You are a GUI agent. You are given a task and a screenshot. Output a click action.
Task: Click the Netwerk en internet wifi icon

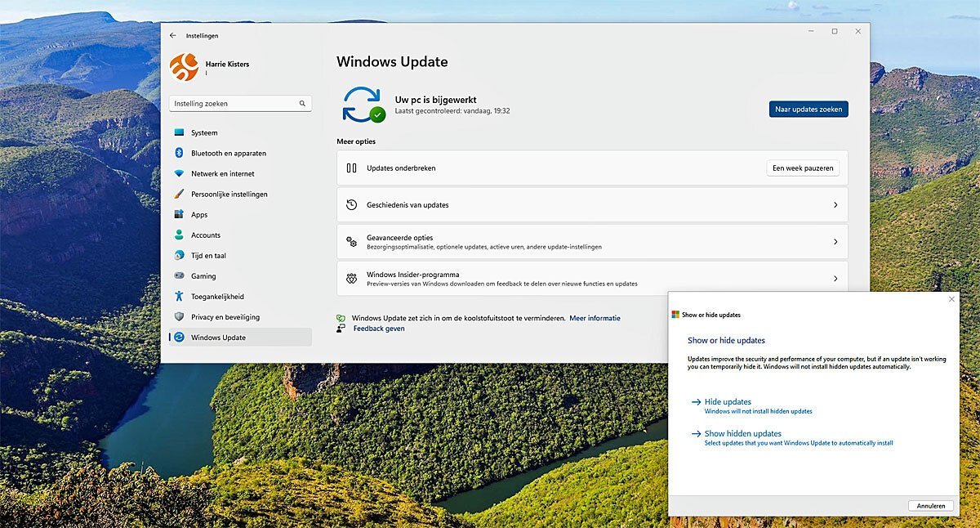[x=179, y=173]
